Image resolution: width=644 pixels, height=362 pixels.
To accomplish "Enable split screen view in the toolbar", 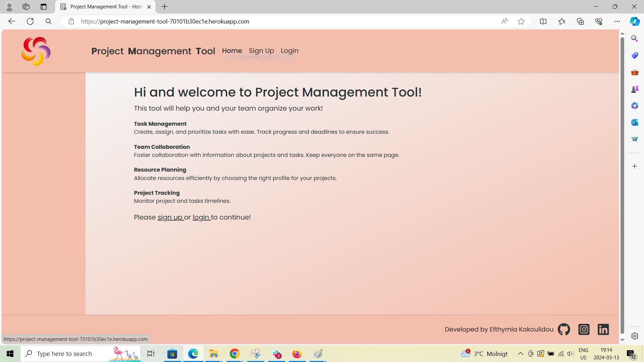I will (543, 21).
